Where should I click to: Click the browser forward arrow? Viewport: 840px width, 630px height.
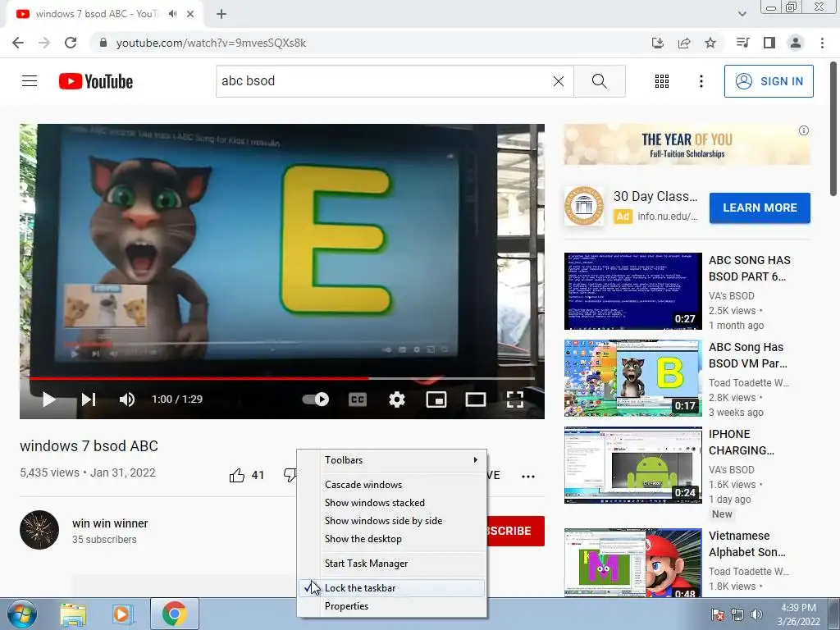[44, 43]
